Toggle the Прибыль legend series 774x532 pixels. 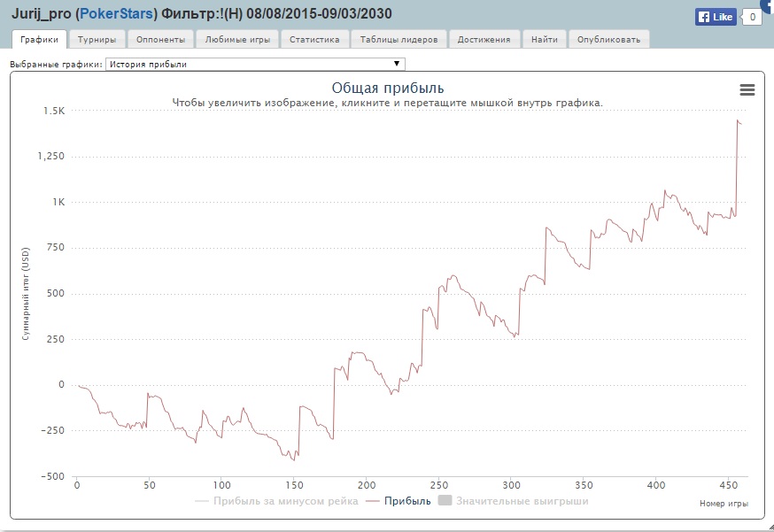click(400, 501)
